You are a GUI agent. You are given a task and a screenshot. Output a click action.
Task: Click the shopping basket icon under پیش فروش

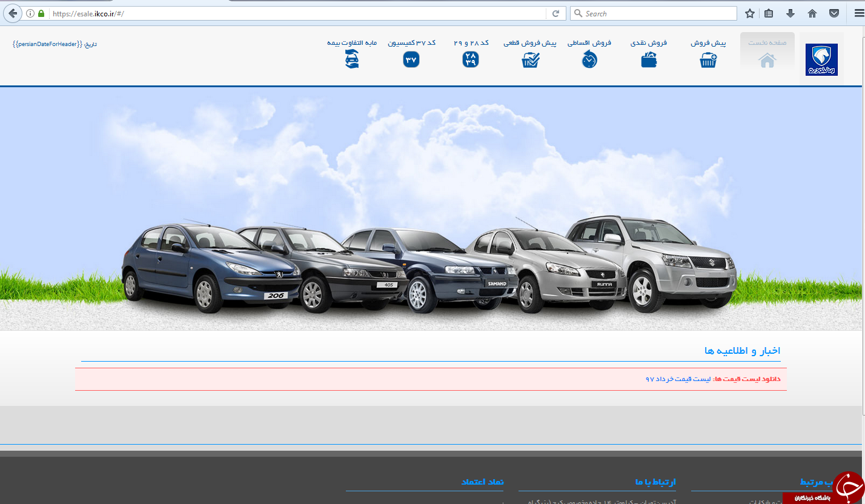tap(708, 60)
